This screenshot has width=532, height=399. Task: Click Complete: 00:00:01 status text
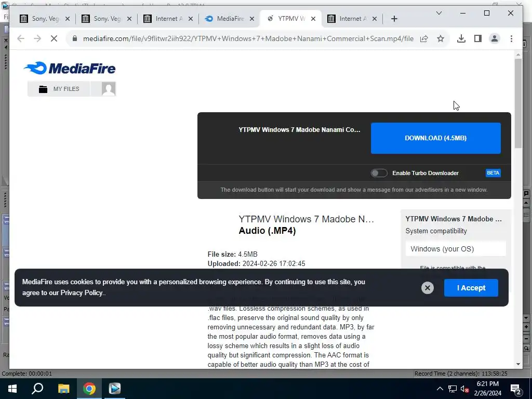27,374
